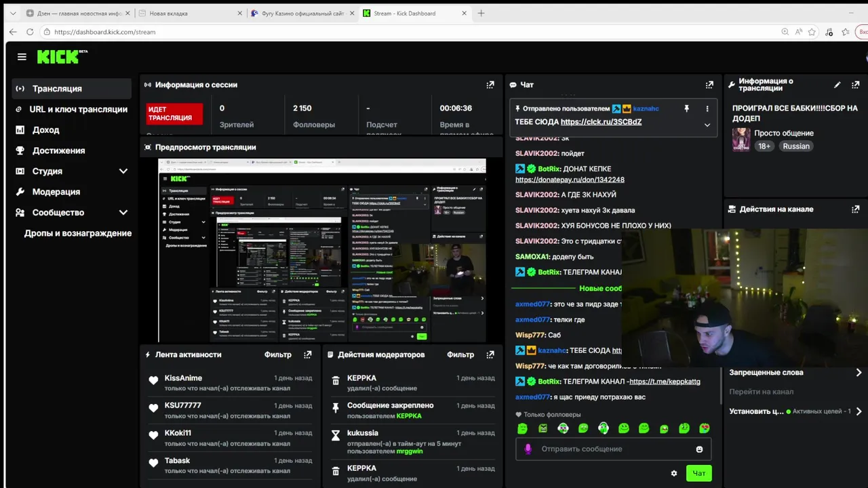Pop out the session information panel
The width and height of the screenshot is (868, 488).
[490, 85]
